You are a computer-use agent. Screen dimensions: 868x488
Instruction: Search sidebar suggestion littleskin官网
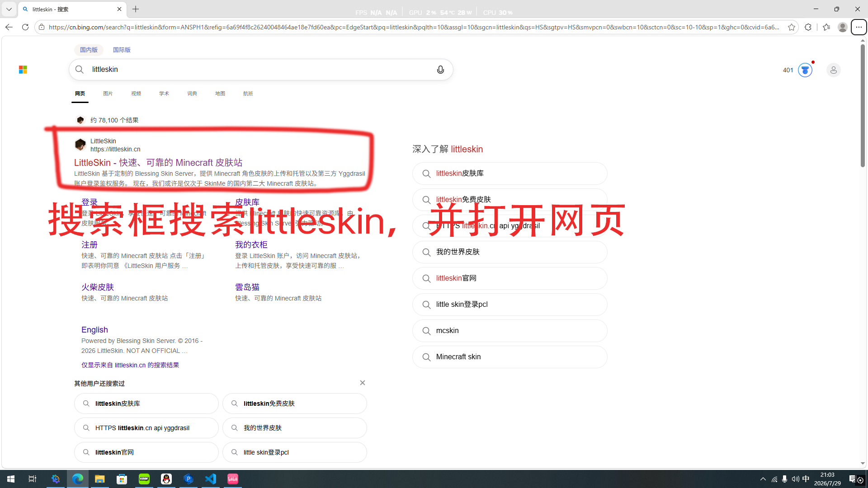click(509, 278)
